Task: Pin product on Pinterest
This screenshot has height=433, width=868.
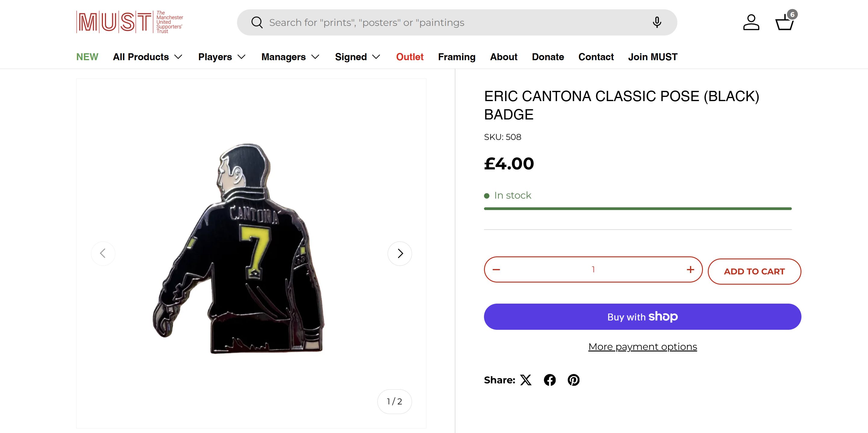Action: tap(573, 380)
